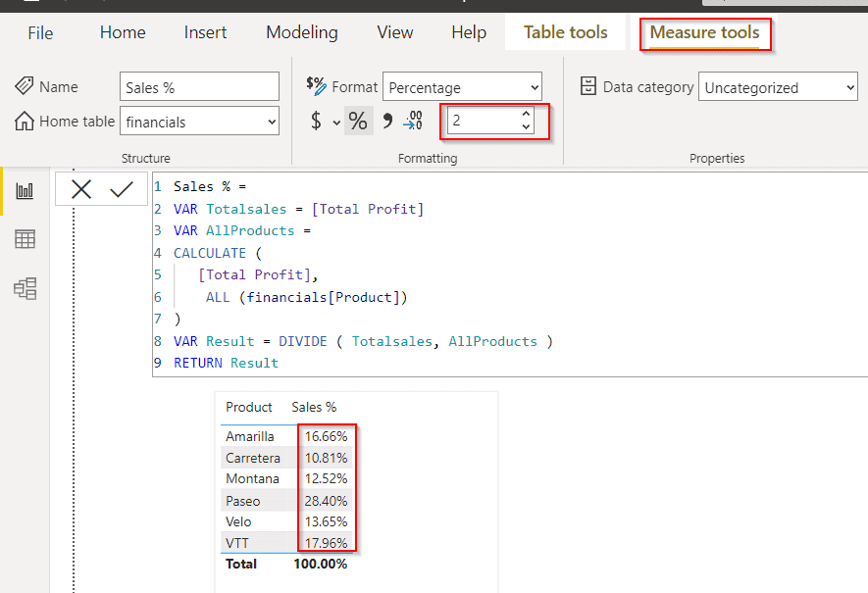The height and width of the screenshot is (593, 868).
Task: Click the 16.66% value cell
Action: [326, 436]
